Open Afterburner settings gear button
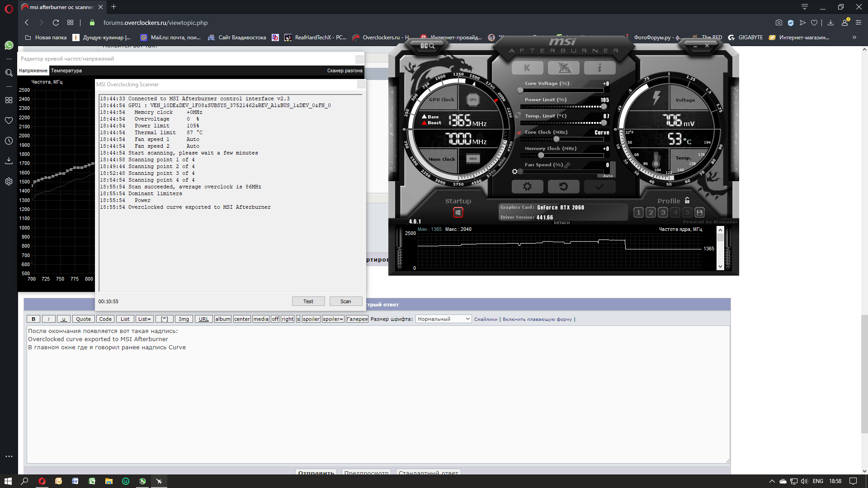Image resolution: width=868 pixels, height=488 pixels. coord(527,186)
